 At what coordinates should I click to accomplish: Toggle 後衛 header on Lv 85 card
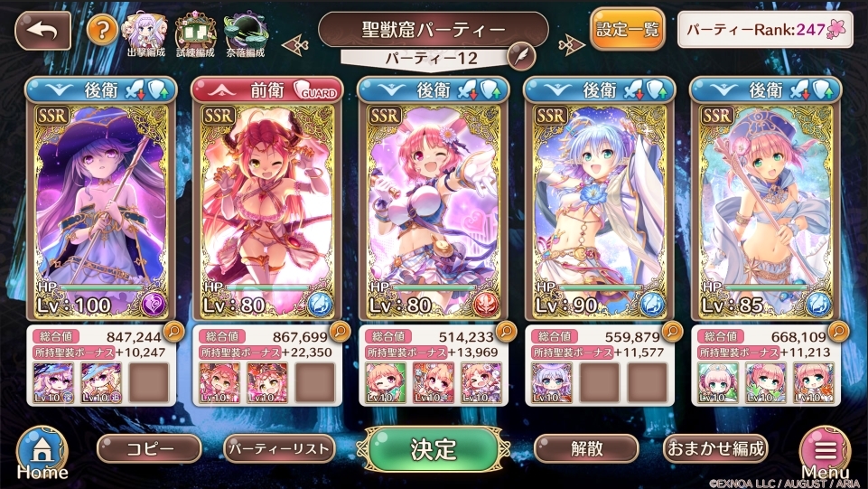point(766,90)
